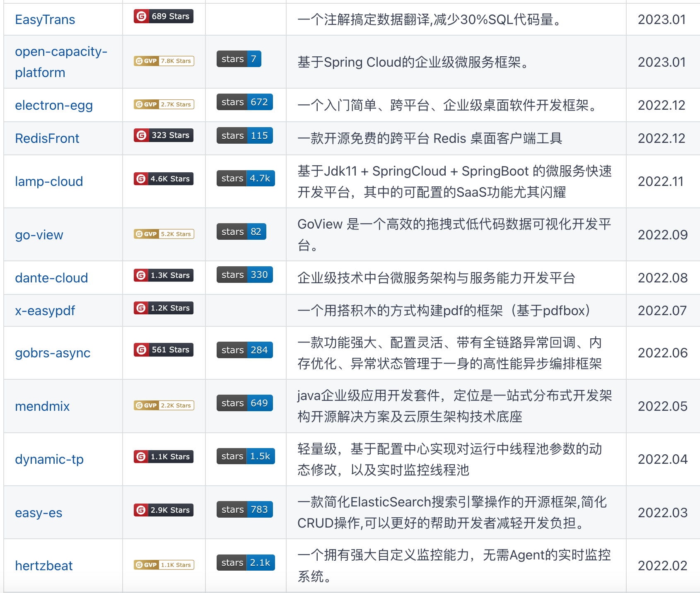The width and height of the screenshot is (700, 593).
Task: Click the GVP 2.7K Stars badge
Action: (164, 104)
